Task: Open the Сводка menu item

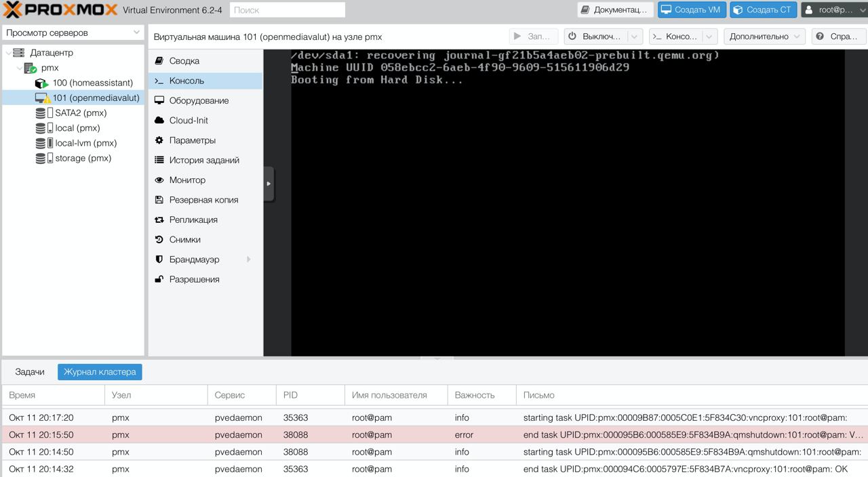Action: [205, 61]
